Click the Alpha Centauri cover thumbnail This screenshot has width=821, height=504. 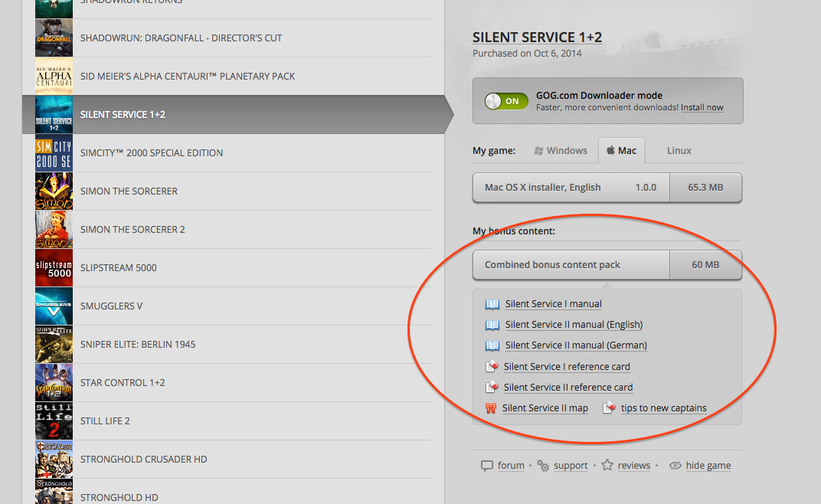click(54, 77)
